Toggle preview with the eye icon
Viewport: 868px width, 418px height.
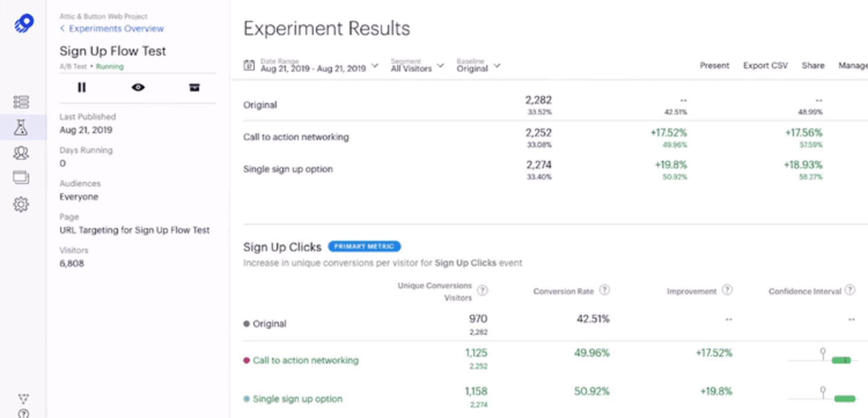pyautogui.click(x=138, y=87)
